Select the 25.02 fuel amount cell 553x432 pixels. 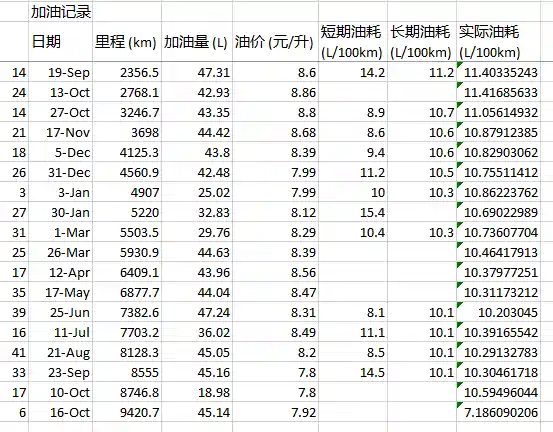[197, 192]
